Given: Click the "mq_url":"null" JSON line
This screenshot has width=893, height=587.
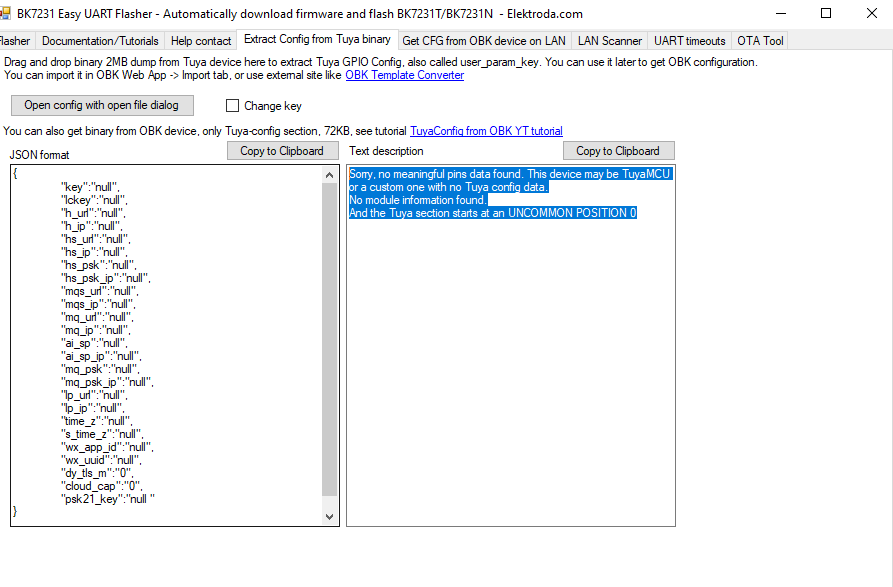Looking at the screenshot, I should (97, 317).
